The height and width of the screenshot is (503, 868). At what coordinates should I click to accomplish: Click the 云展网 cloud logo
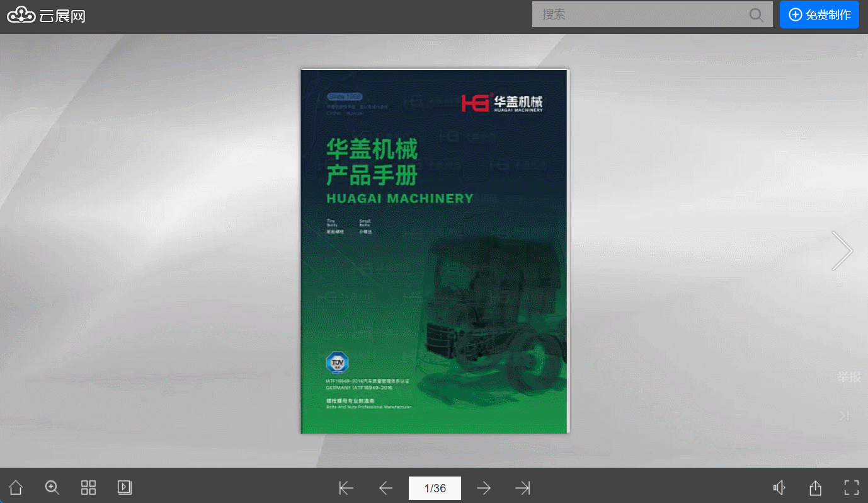[x=46, y=15]
